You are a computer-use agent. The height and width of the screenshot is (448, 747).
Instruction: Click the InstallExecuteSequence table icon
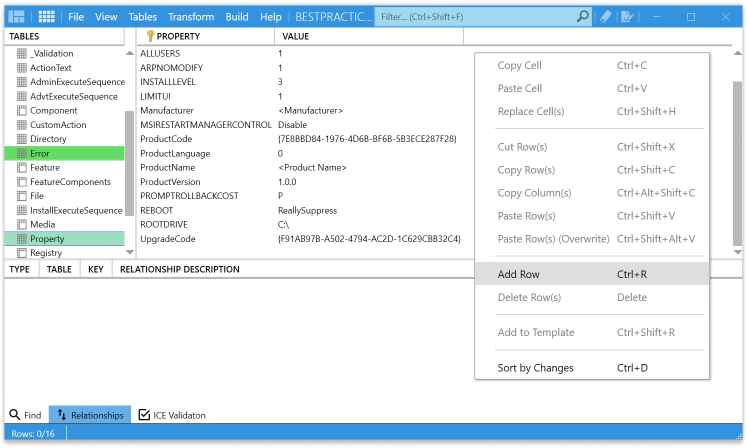(21, 210)
